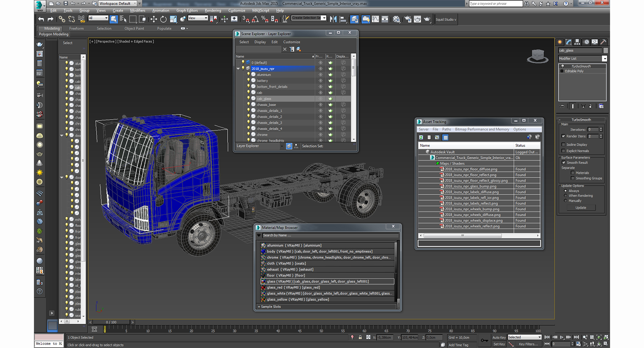Open the reference coordinate View dropdown
Image resolution: width=644 pixels, height=348 pixels.
[198, 18]
